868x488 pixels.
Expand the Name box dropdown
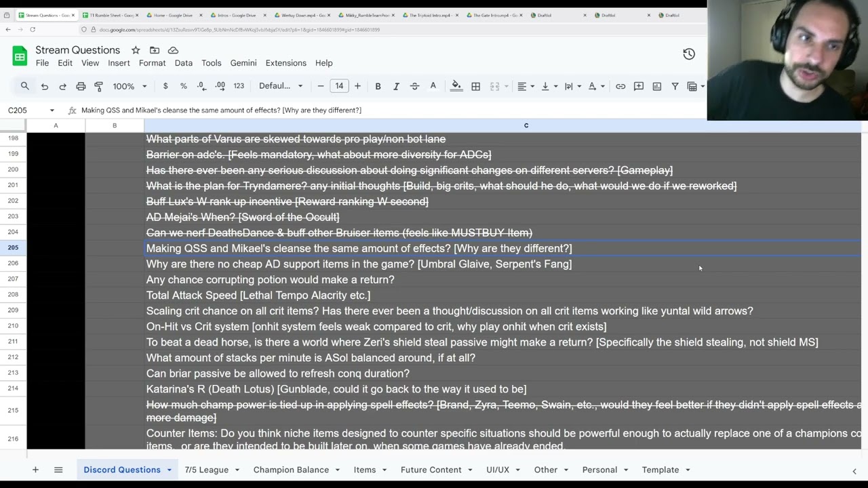coord(52,110)
